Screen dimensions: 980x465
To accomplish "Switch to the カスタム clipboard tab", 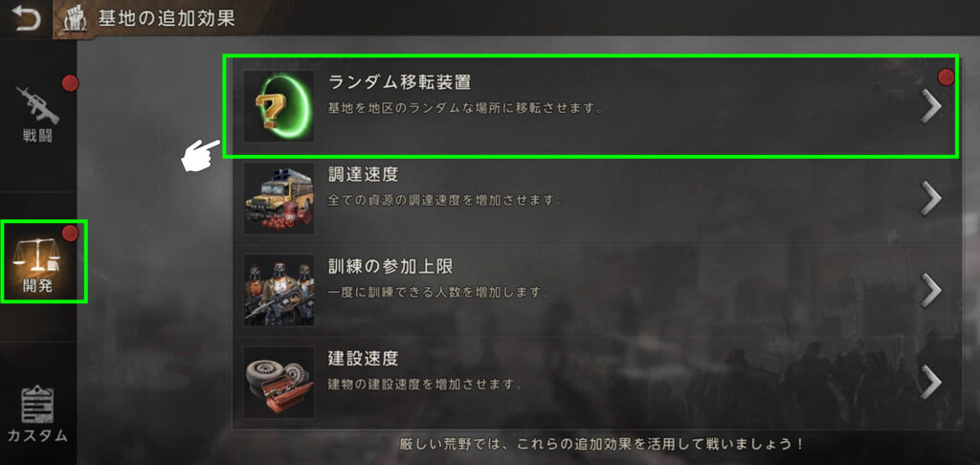I will [x=37, y=412].
